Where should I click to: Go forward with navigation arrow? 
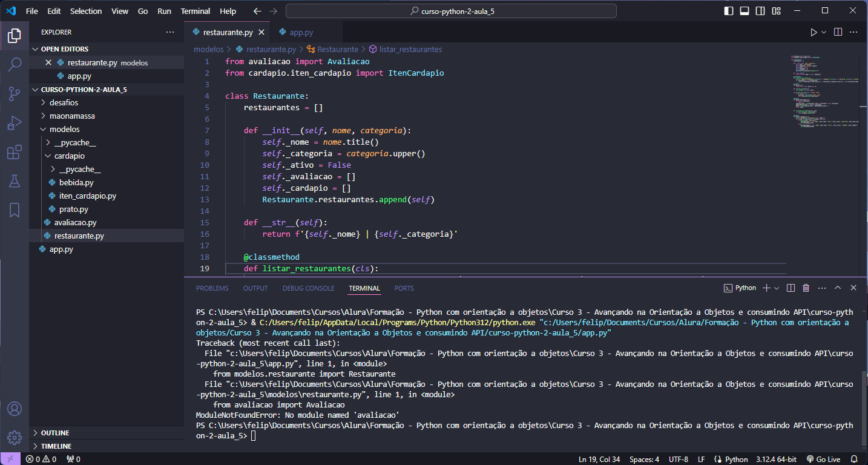273,11
